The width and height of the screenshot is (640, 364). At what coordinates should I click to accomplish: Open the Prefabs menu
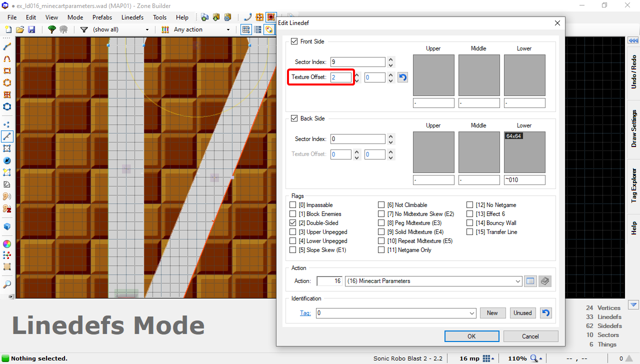coord(102,17)
